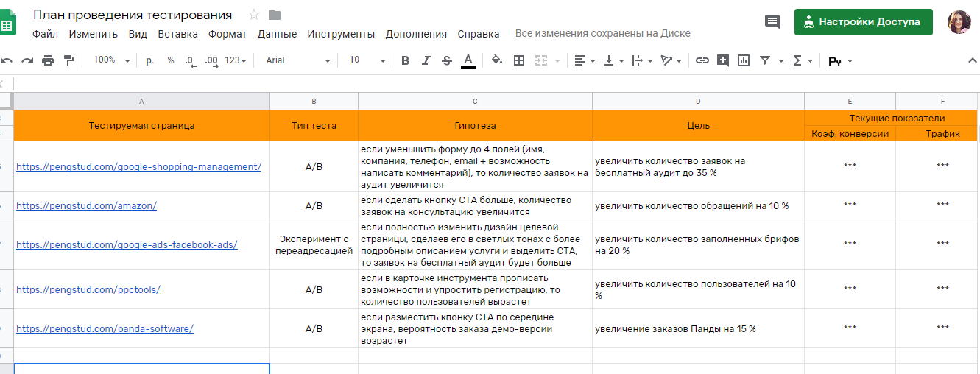Open the panda-software link

105,328
